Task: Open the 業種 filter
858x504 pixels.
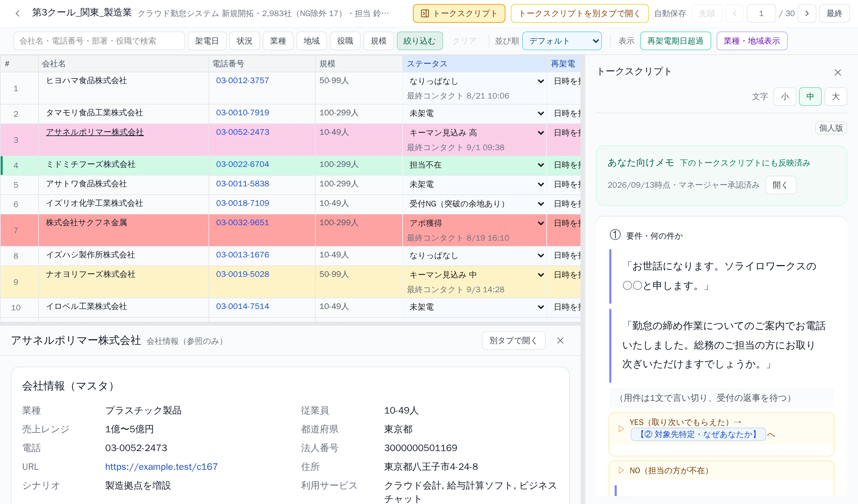Action: click(278, 41)
